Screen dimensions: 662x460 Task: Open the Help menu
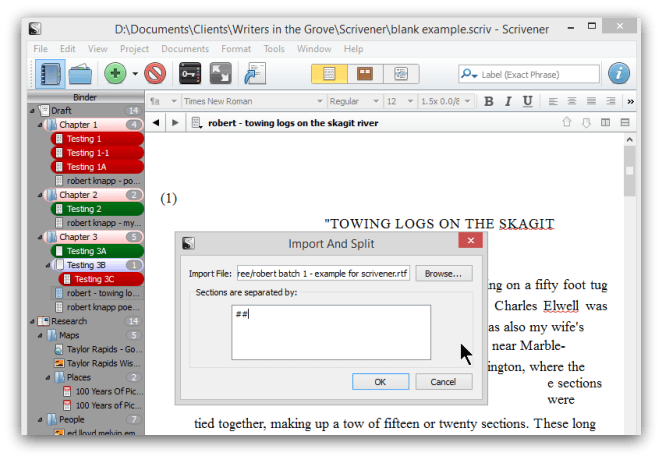click(x=353, y=49)
